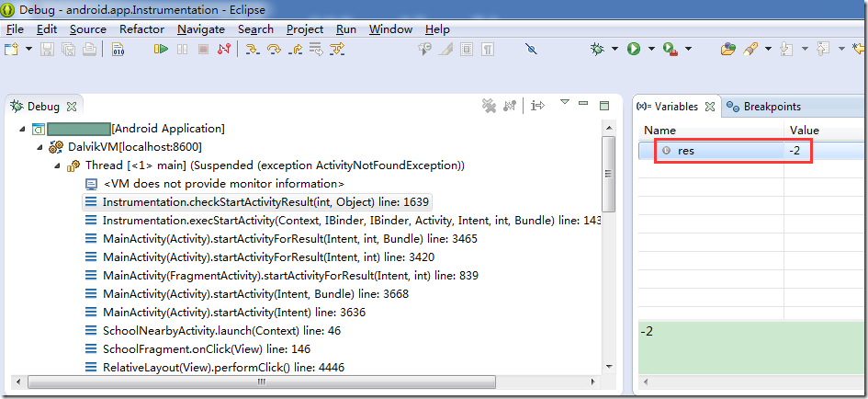Open the Search menu
This screenshot has height=399, width=868.
tap(255, 29)
